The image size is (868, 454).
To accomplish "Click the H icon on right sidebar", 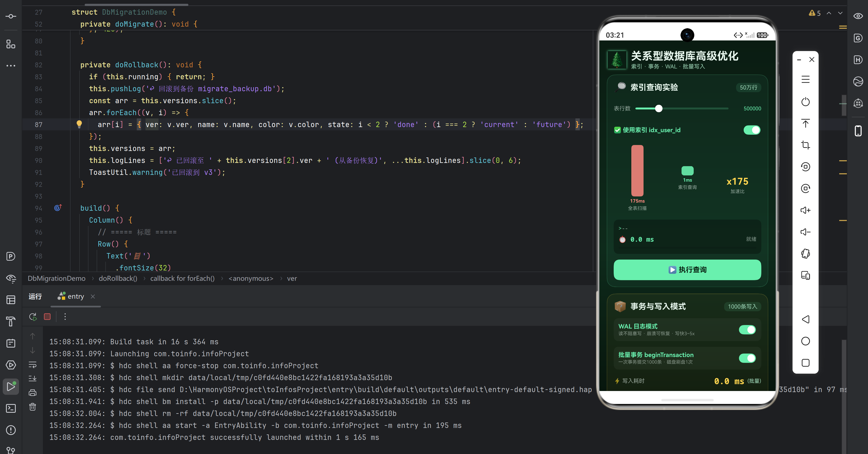I will [858, 60].
